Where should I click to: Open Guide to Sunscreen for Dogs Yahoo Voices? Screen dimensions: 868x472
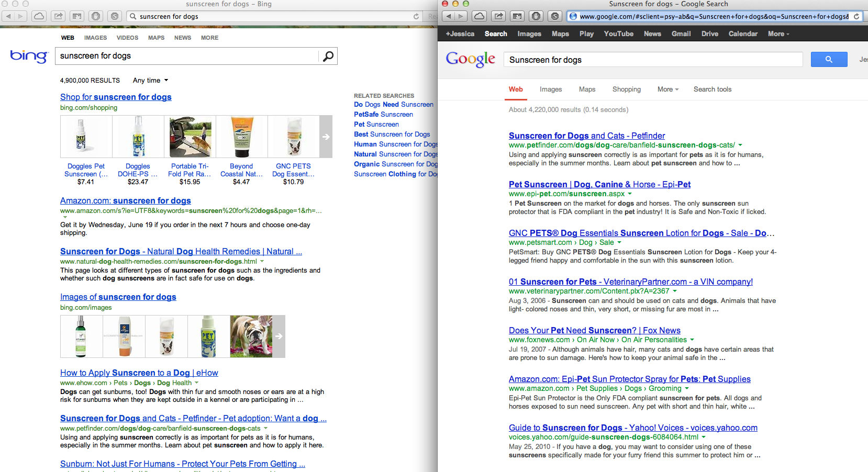coord(633,428)
